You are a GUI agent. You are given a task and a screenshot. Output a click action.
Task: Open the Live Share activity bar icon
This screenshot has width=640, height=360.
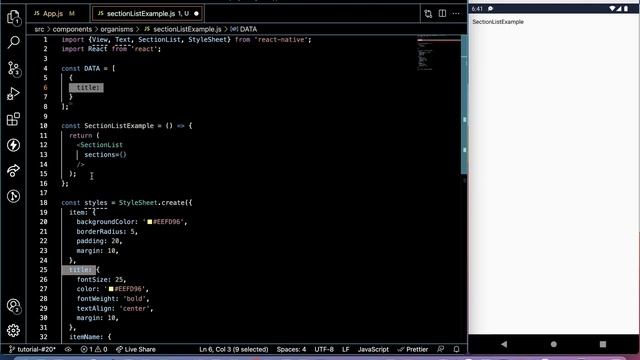coord(13,171)
